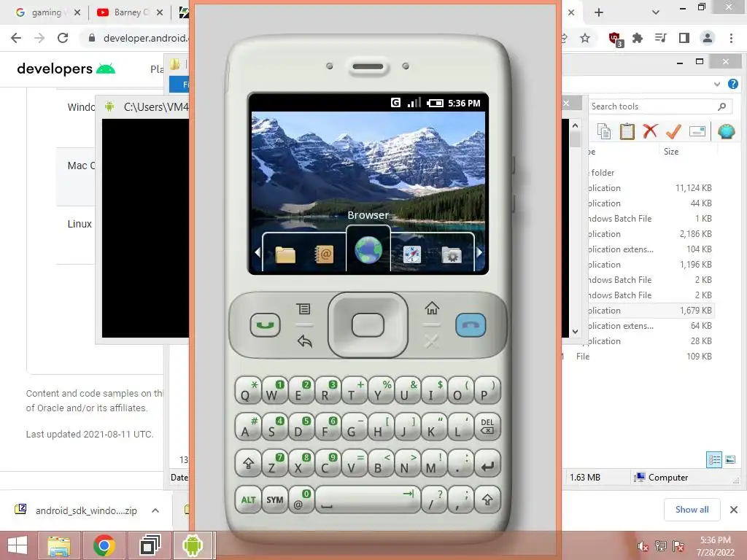This screenshot has width=747, height=560.
Task: Click Chrome back navigation arrow
Action: [x=16, y=38]
